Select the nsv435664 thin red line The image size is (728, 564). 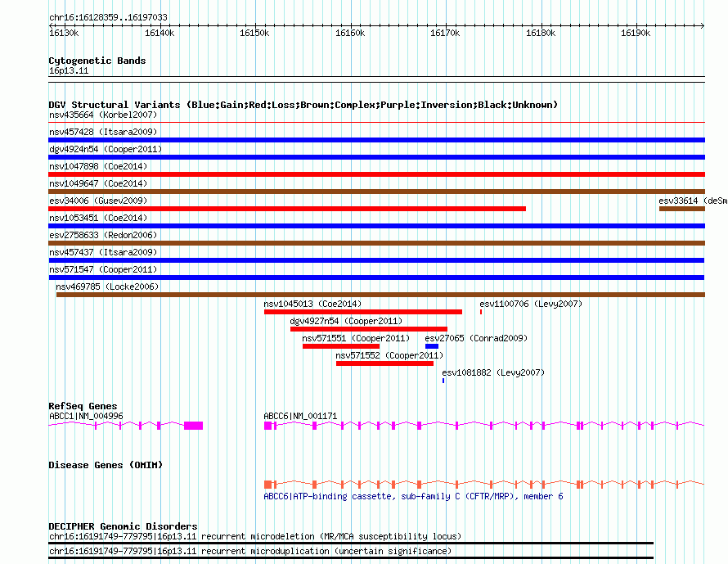(x=376, y=123)
